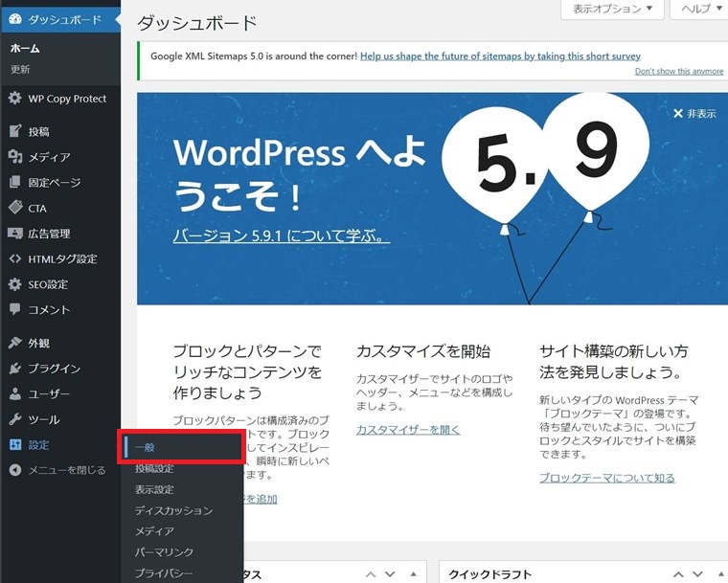This screenshot has width=728, height=583.
Task: Click the 外観 menu label
Action: point(38,343)
